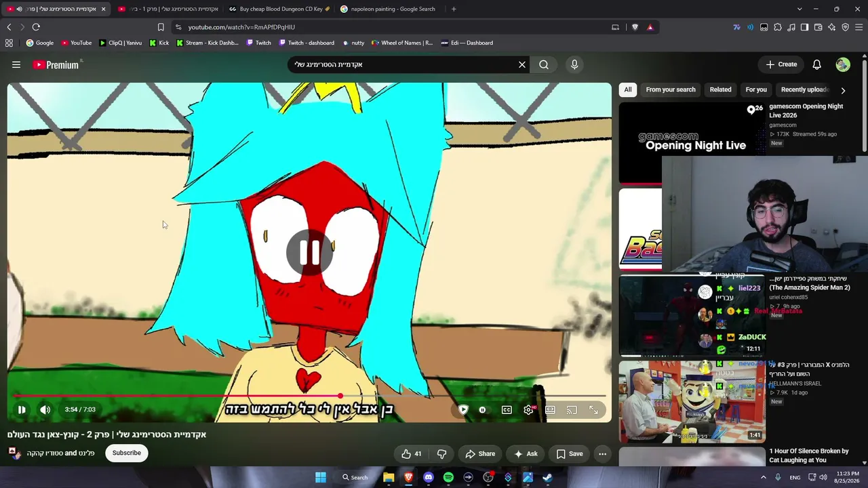The image size is (868, 488).
Task: Open the Cat Laughing at You video title
Action: point(809,455)
